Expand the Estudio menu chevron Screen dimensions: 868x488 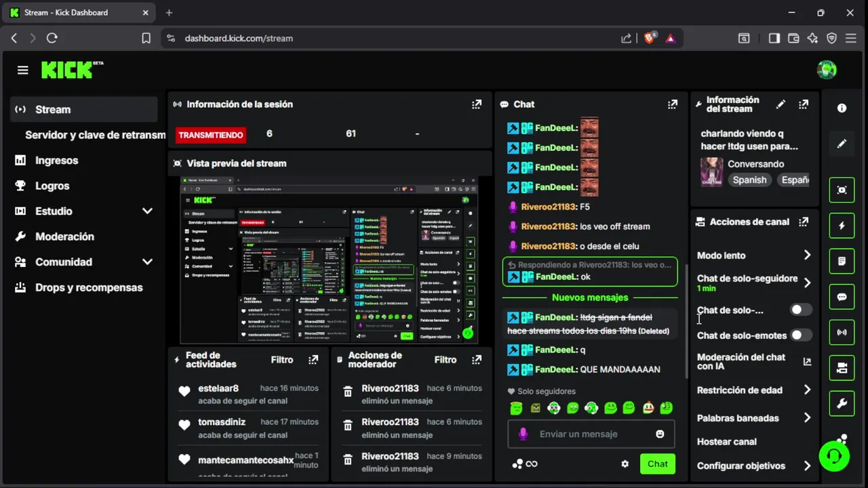(147, 211)
